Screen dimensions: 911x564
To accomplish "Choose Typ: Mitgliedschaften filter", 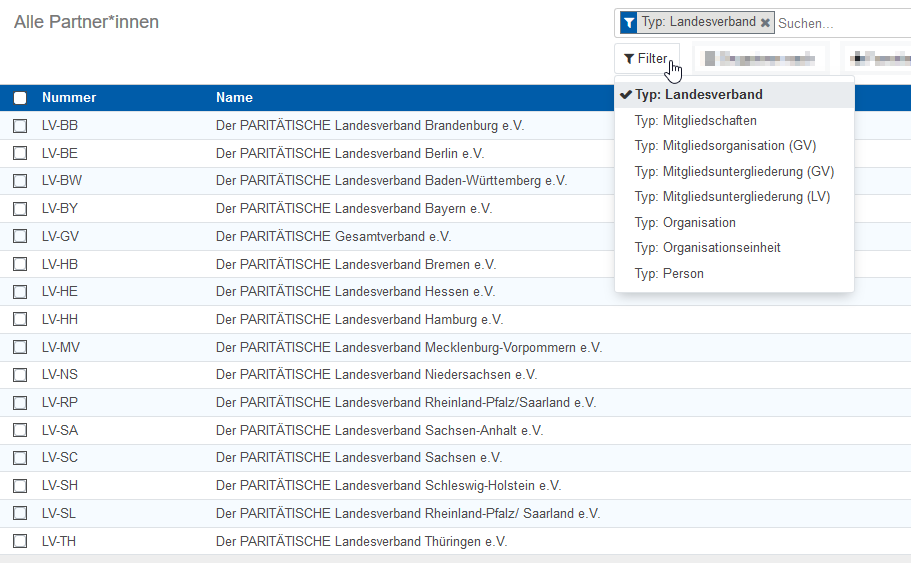I will [695, 121].
